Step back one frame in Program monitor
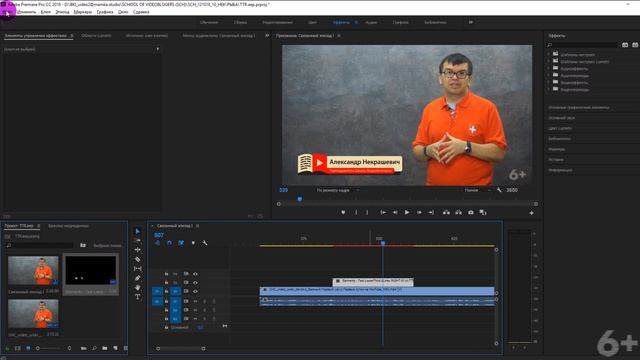Screen dimensions: 640x360 pyautogui.click(x=395, y=212)
